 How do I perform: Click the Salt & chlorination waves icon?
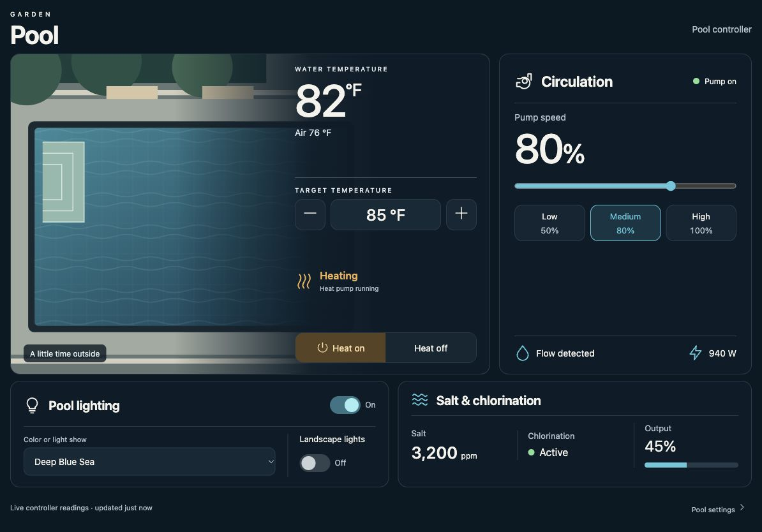click(x=420, y=400)
